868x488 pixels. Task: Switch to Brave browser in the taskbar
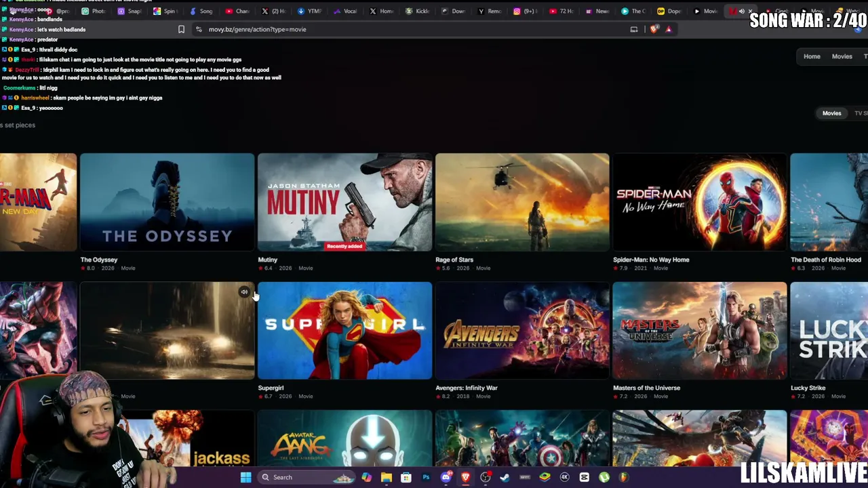tap(466, 477)
